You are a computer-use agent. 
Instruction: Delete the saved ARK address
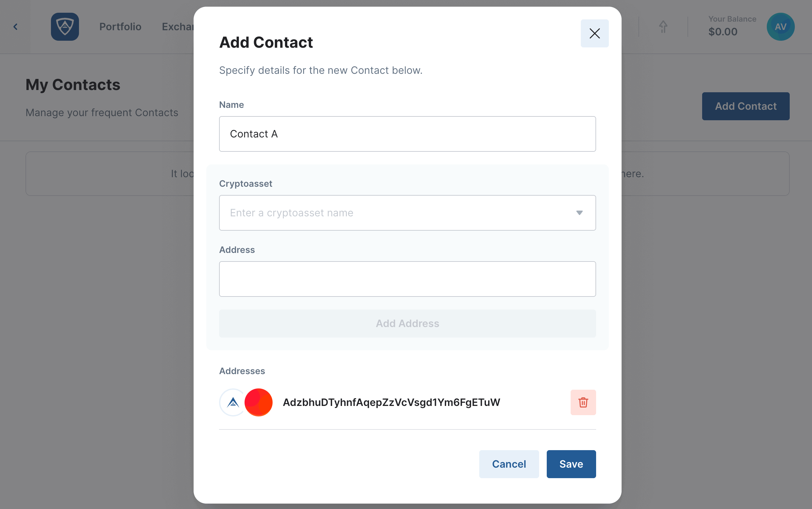pos(583,402)
